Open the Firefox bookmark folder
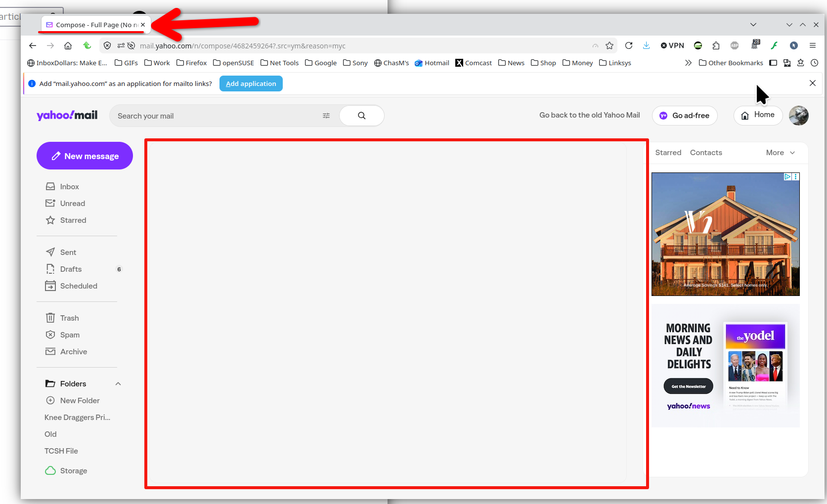 click(191, 63)
